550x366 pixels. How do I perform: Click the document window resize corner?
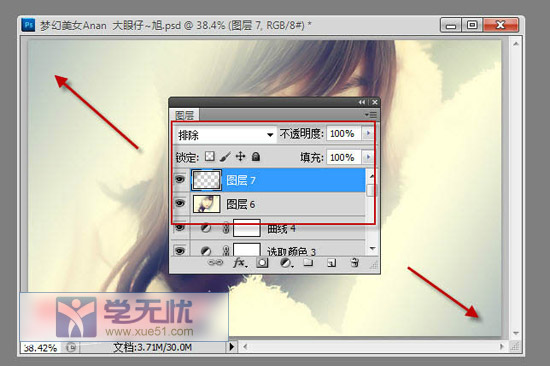coord(515,347)
